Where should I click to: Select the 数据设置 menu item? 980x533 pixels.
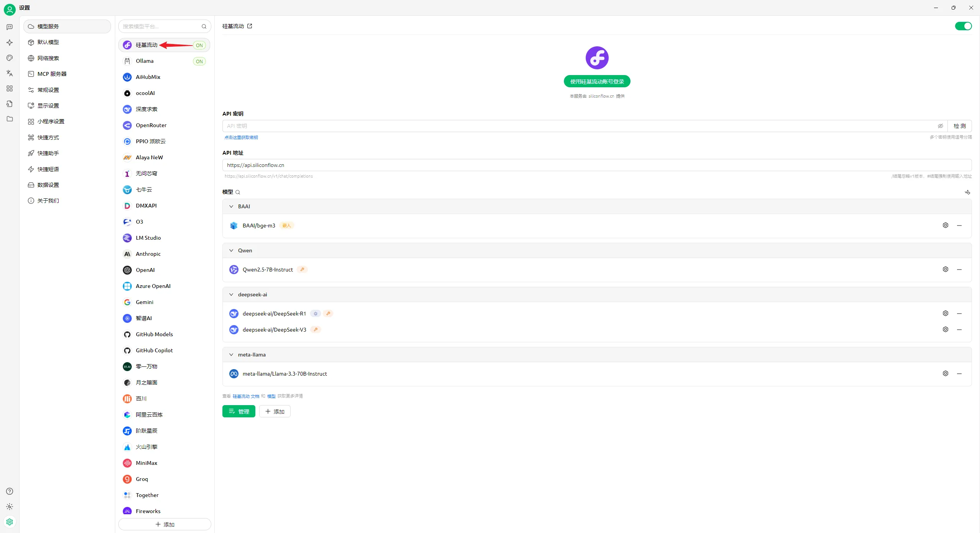click(48, 185)
